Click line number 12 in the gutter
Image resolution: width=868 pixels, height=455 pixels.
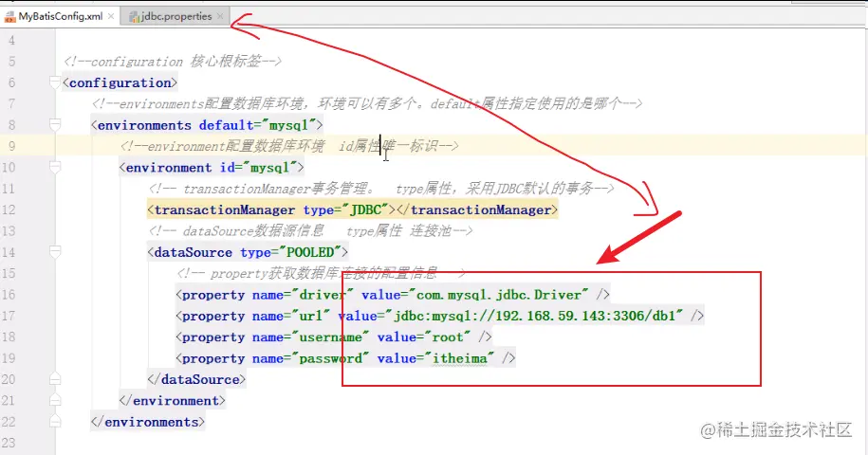[9, 210]
